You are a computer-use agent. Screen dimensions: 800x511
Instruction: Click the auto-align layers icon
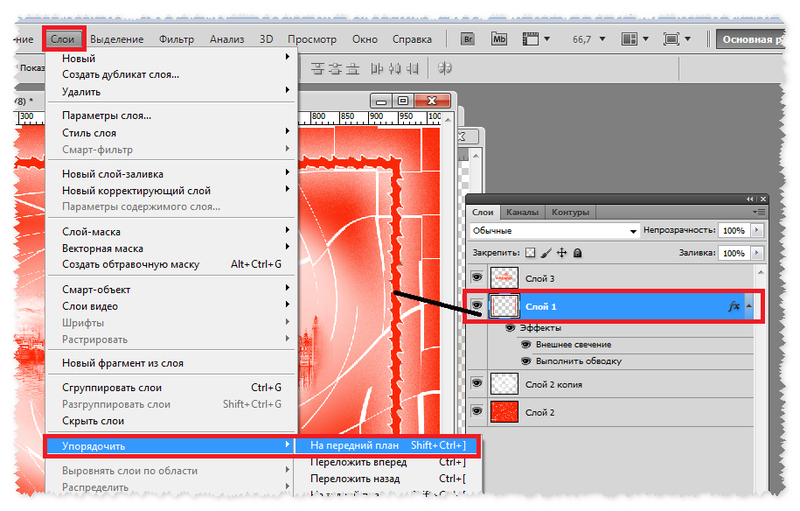444,68
